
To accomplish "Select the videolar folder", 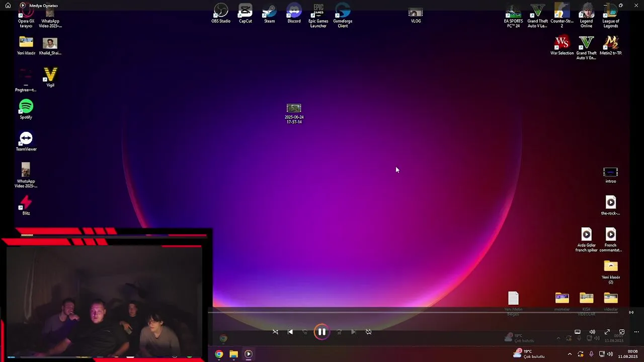I will click(x=610, y=301).
